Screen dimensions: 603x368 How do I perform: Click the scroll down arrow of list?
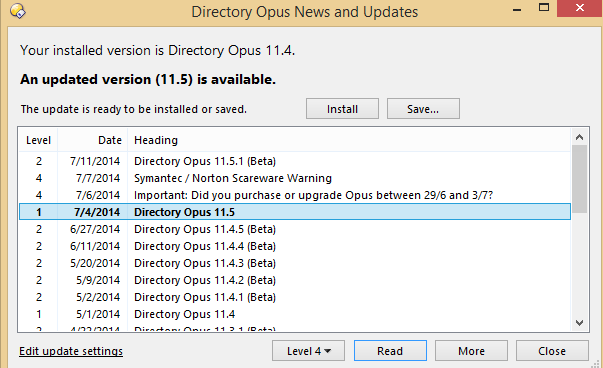point(580,323)
